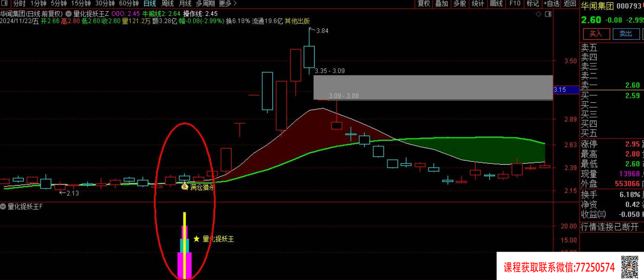The image size is (644, 280).
Task: Open the QR code thumbnail
Action: coord(630,266)
